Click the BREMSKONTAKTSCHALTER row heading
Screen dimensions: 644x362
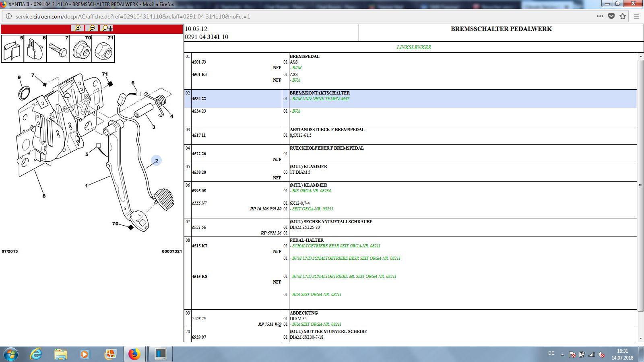click(320, 93)
